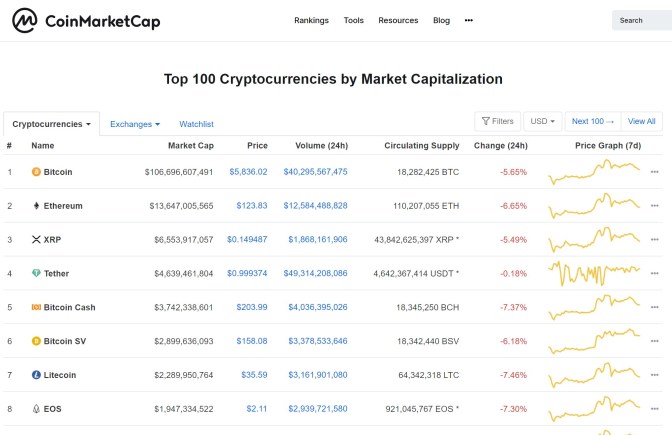Expand the Cryptocurrencies dropdown tab
The image size is (672, 435).
tap(52, 124)
